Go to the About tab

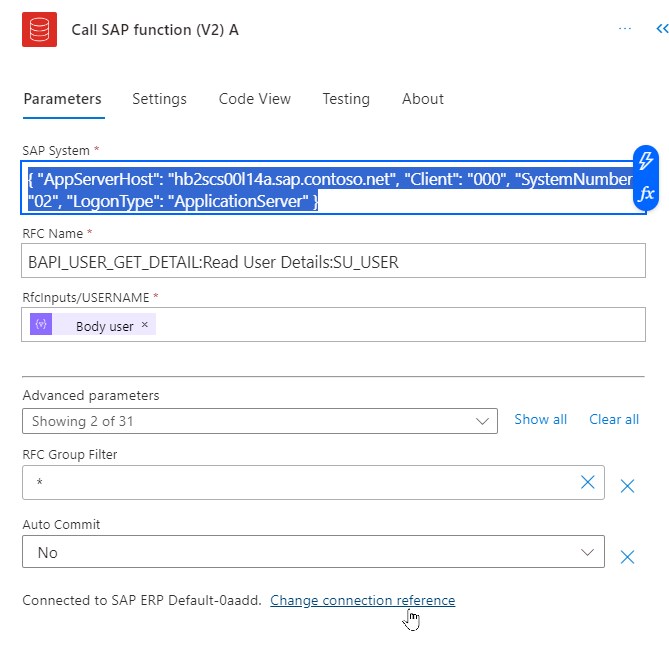423,99
